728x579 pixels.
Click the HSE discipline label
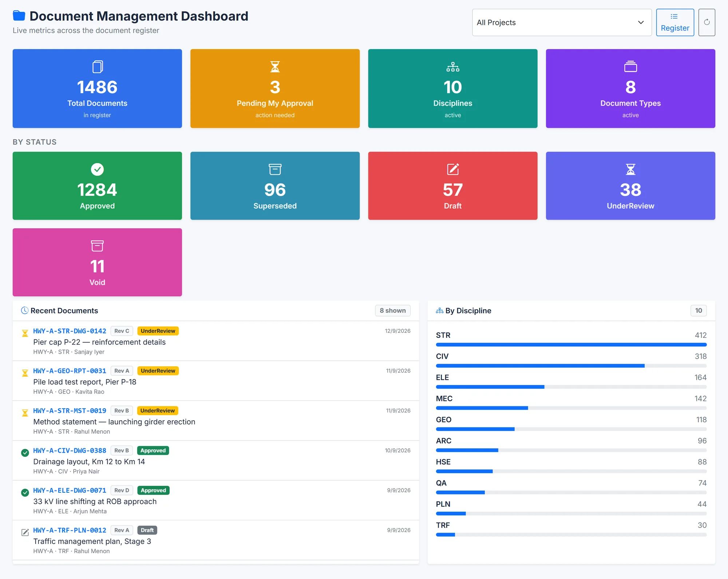(443, 462)
